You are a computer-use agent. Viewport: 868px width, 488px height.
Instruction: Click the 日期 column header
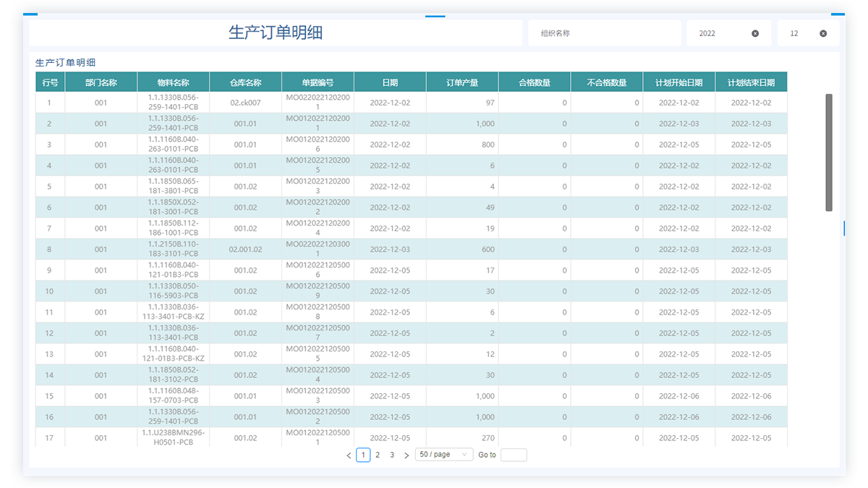click(x=390, y=82)
